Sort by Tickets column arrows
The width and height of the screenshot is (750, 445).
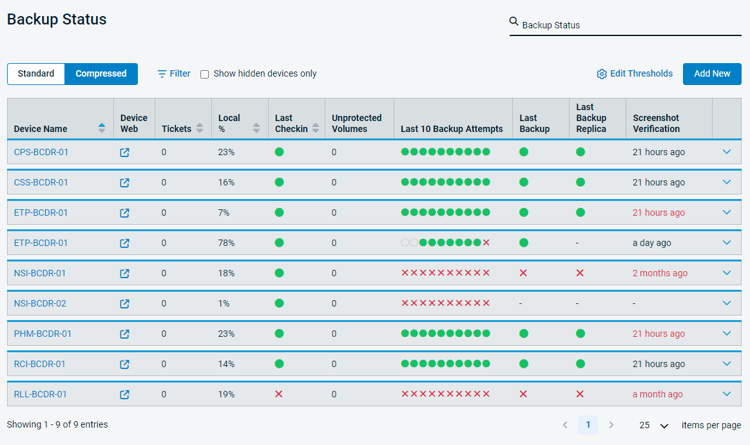coord(200,128)
